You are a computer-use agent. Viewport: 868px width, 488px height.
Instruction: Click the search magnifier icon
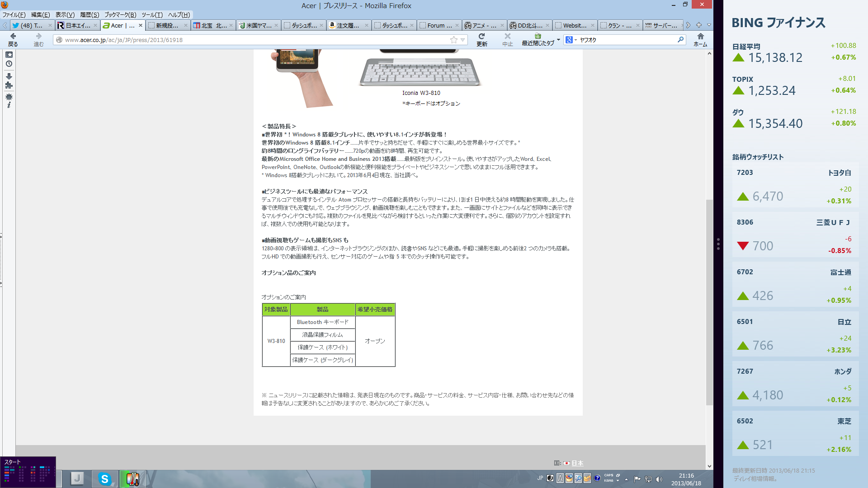680,40
